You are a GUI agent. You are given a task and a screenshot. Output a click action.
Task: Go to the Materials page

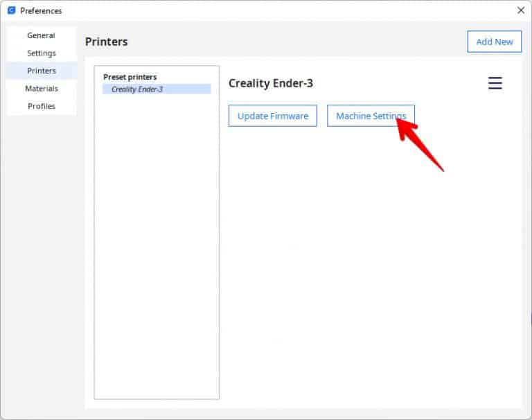point(42,88)
